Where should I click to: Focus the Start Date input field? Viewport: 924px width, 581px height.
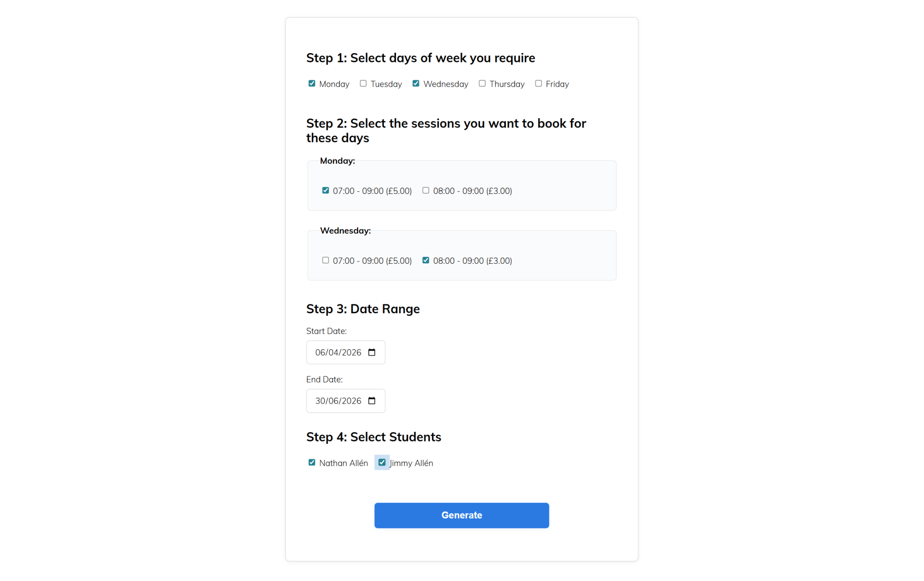[338, 352]
